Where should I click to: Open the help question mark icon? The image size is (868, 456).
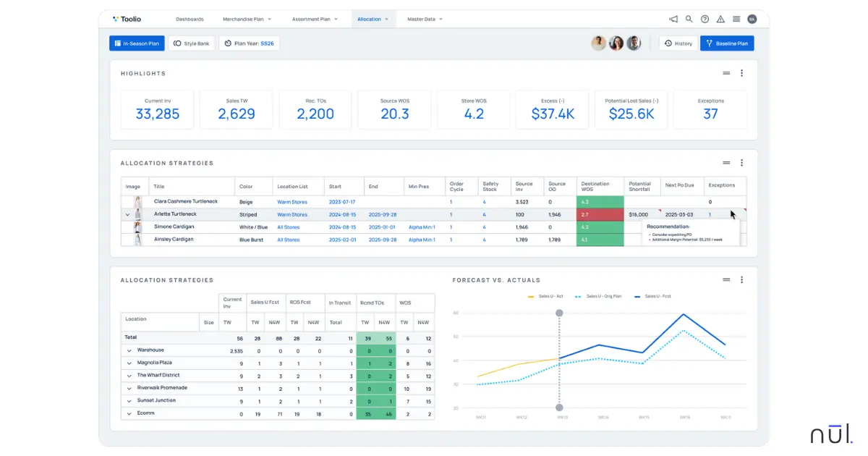pos(705,20)
